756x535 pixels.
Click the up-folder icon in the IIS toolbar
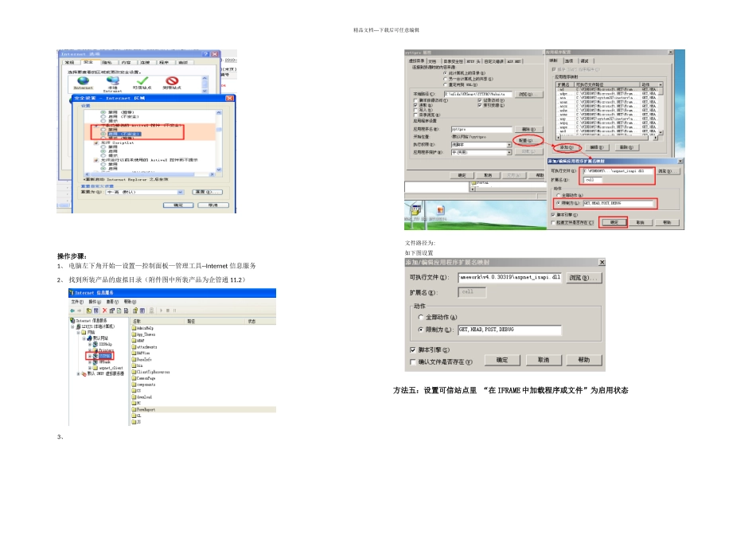(88, 310)
